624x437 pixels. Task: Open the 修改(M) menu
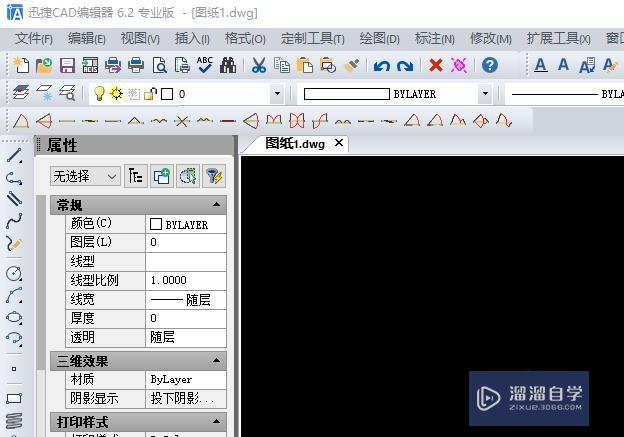491,39
